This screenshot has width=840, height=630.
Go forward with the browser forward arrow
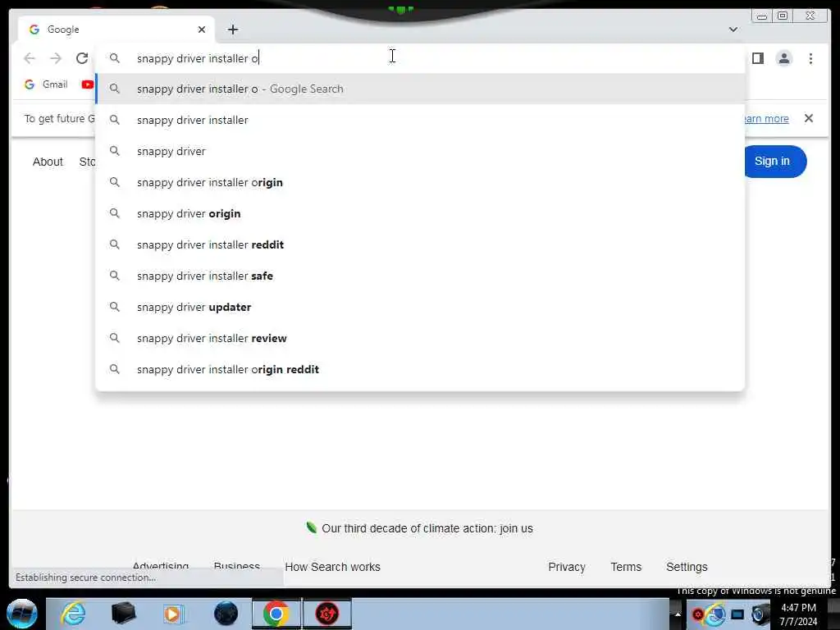(x=55, y=58)
